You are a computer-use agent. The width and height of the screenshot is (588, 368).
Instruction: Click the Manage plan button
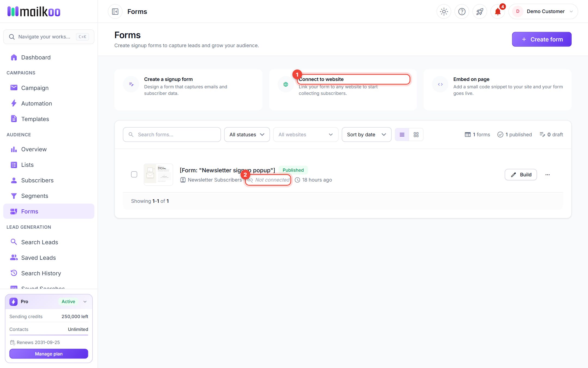click(49, 354)
